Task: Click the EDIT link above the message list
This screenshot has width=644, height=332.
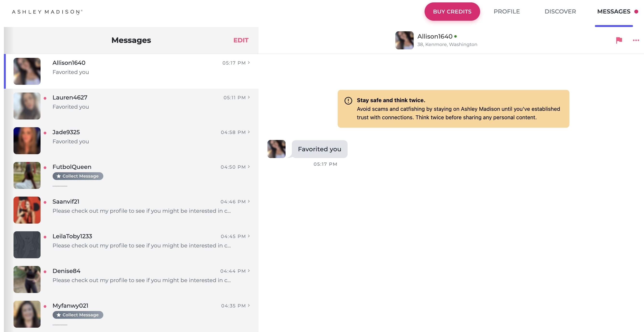Action: click(x=241, y=40)
